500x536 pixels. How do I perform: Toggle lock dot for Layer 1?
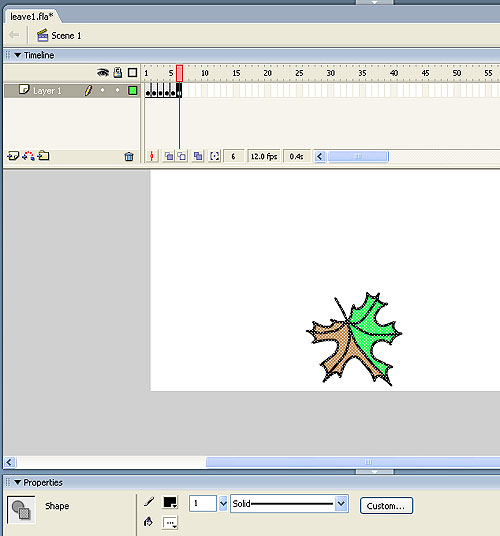click(x=118, y=91)
